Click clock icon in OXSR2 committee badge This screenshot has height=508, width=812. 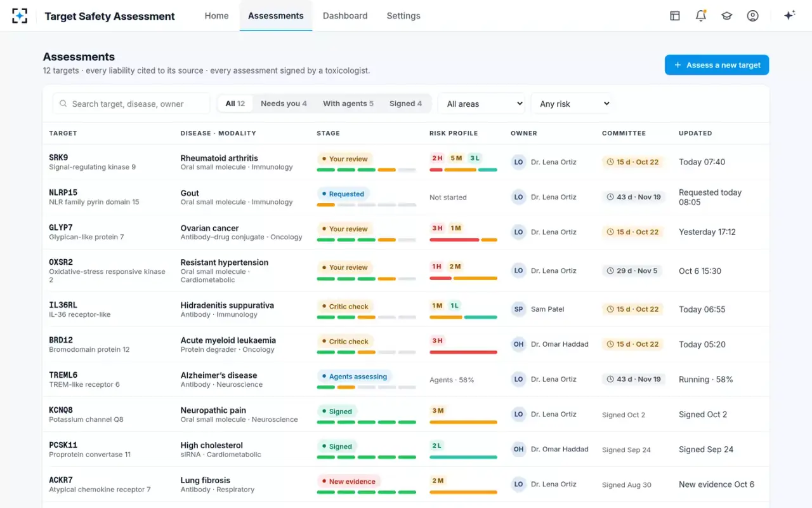(x=610, y=271)
